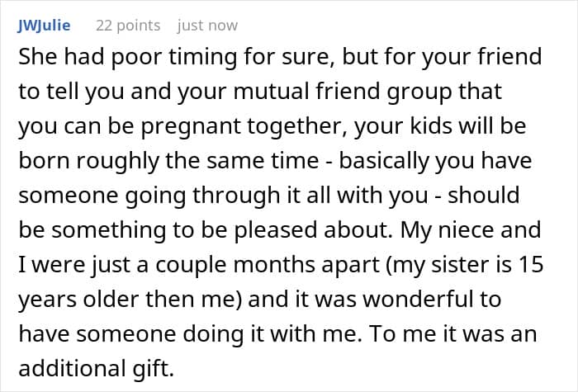Click the words 'born roughly the same time'
Screen dimensions: 578x392
168,161
